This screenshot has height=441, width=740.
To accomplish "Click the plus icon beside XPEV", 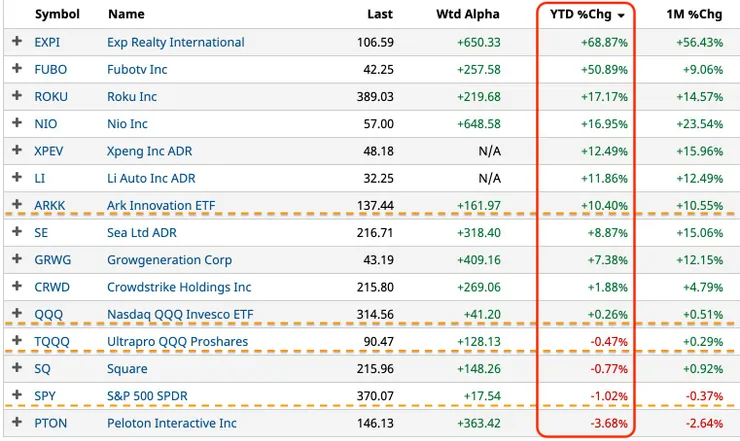I will tap(16, 151).
